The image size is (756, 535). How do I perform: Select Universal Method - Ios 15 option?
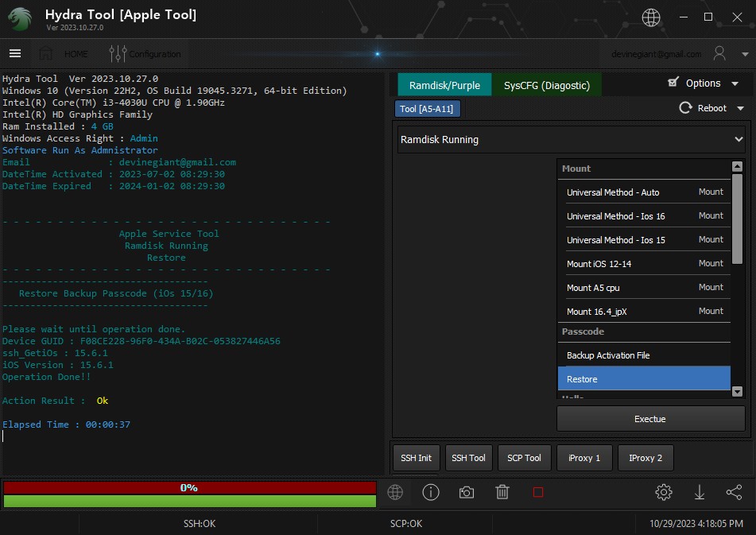click(644, 239)
